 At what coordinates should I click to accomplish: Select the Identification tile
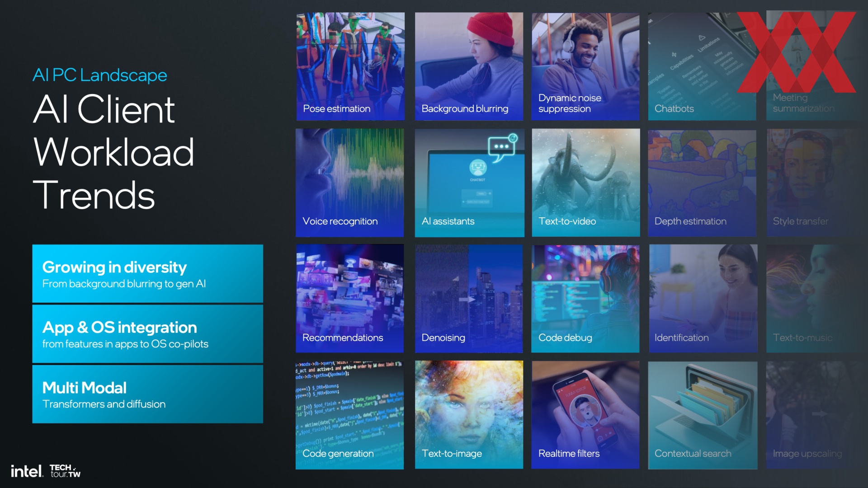point(703,299)
